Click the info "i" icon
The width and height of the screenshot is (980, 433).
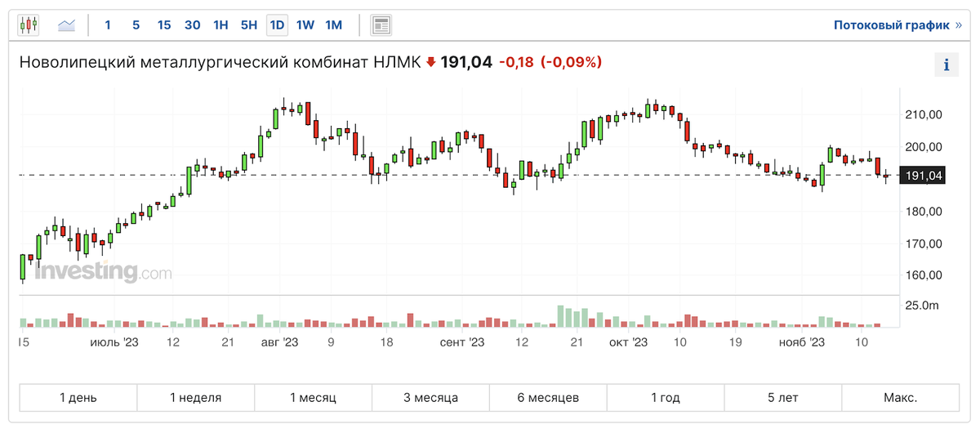pos(946,65)
